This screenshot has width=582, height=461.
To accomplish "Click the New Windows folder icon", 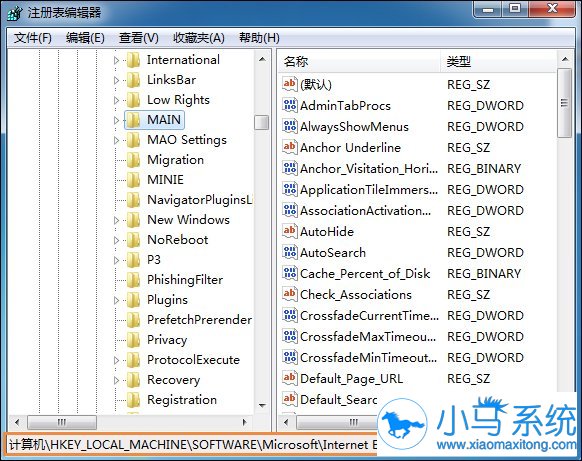I will [x=133, y=220].
